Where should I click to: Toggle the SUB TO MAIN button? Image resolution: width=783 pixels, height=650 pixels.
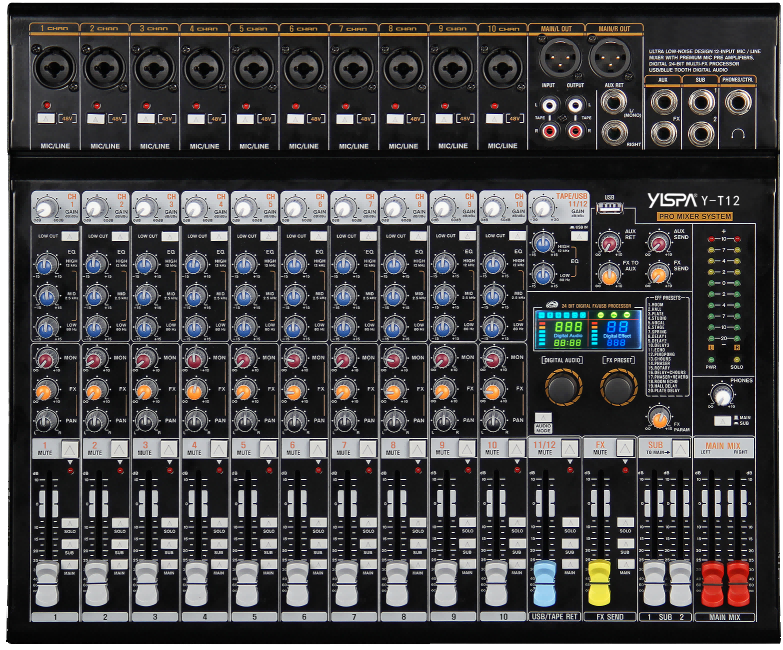pos(680,448)
